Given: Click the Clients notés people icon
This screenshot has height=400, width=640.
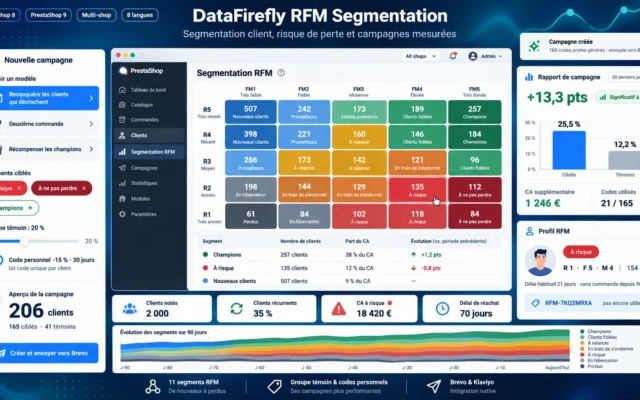Looking at the screenshot, I should (130, 309).
